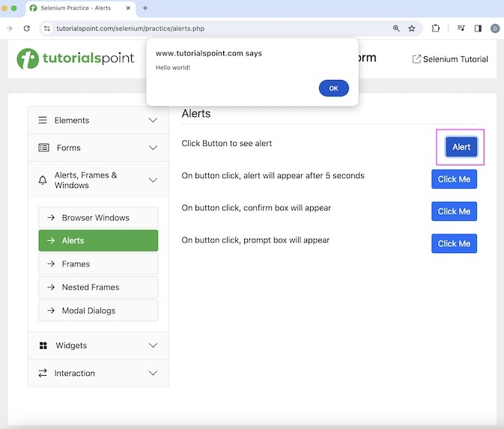
Task: Click the arrow icon beside Modal Dialogs
Action: pos(51,311)
